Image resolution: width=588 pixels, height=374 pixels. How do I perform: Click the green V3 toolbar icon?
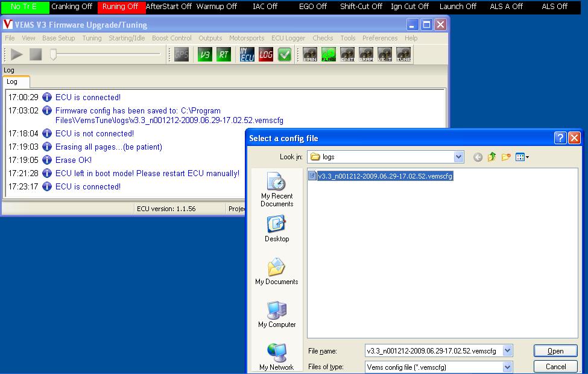tap(205, 55)
